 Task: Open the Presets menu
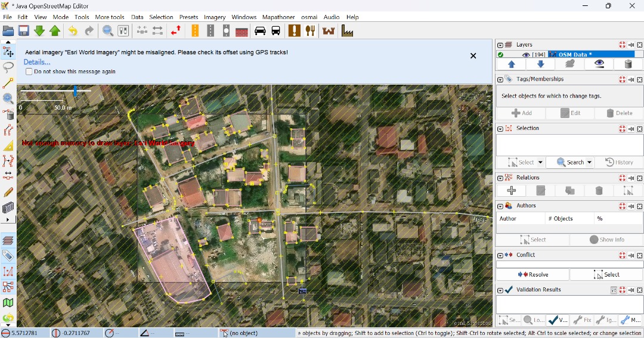point(188,17)
